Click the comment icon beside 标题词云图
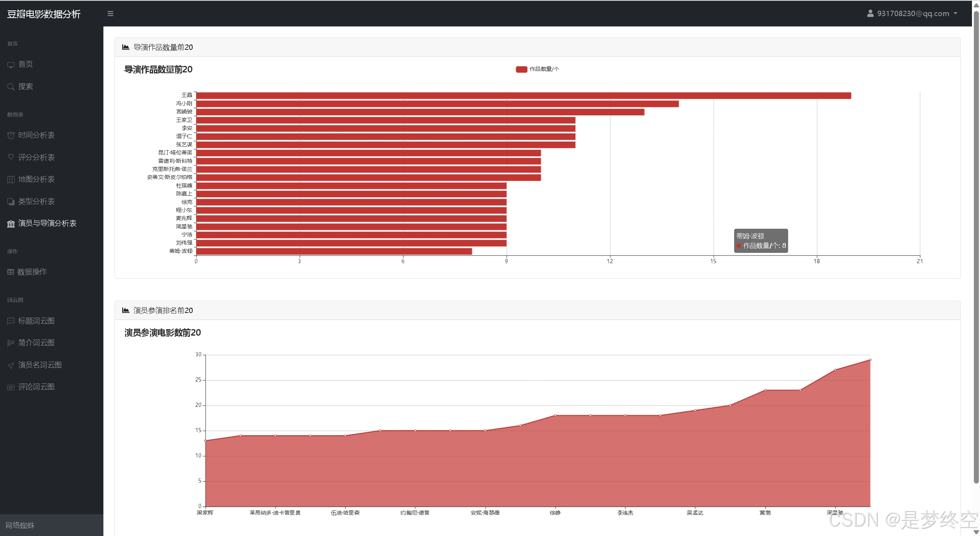Viewport: 980px width, 536px height. point(11,321)
